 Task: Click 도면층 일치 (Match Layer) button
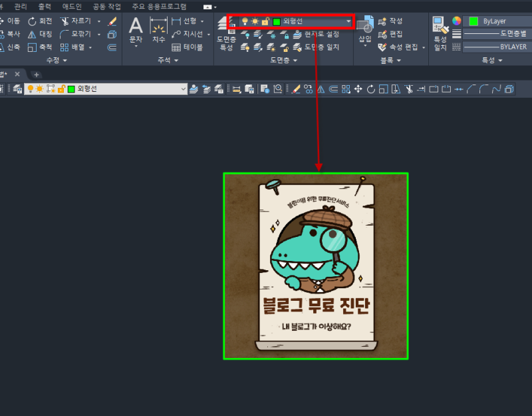(317, 47)
